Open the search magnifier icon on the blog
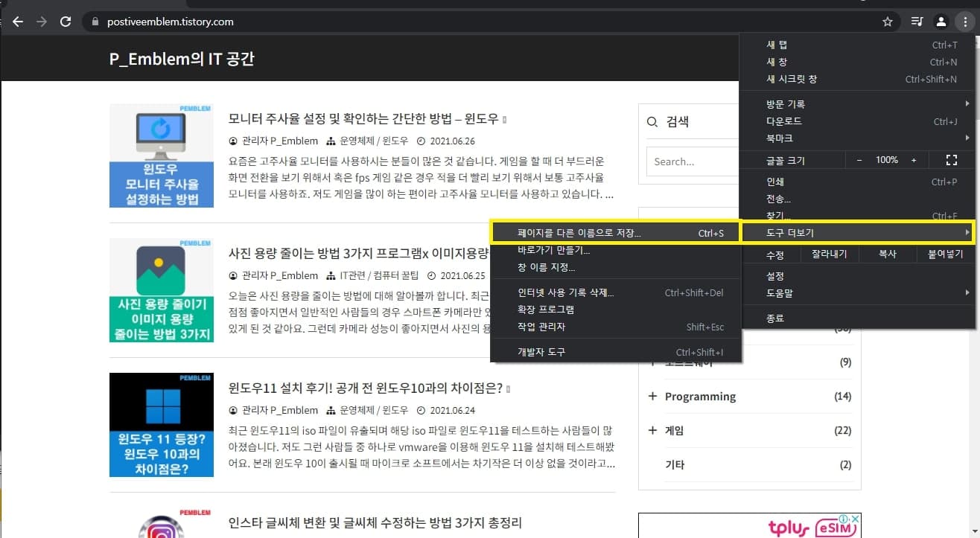 click(652, 121)
